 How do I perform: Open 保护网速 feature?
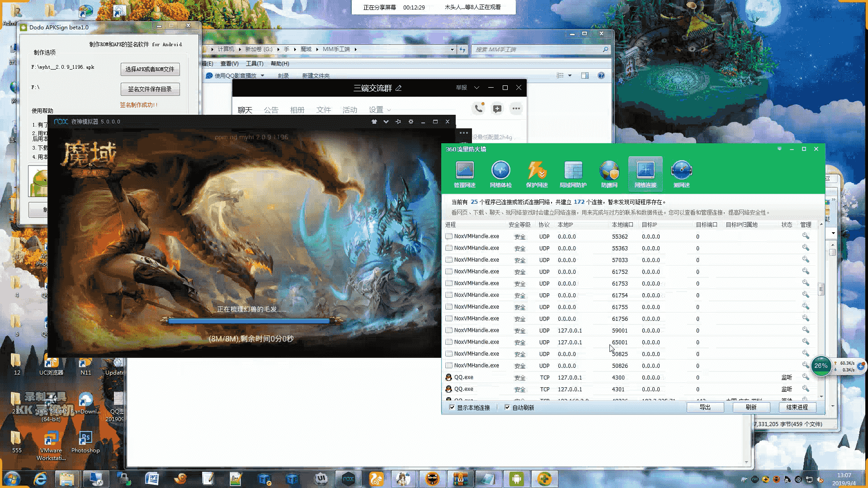pyautogui.click(x=537, y=174)
